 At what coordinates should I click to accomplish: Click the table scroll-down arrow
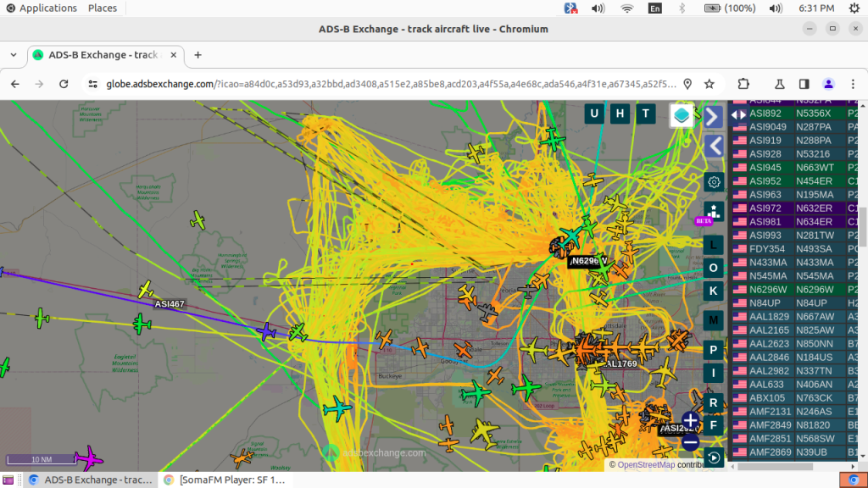(863, 457)
